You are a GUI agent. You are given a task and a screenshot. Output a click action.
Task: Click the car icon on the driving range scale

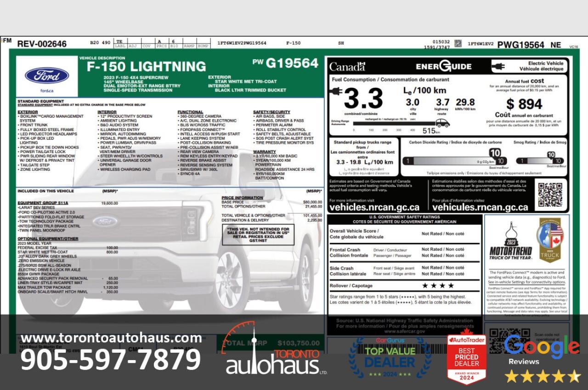click(x=443, y=122)
